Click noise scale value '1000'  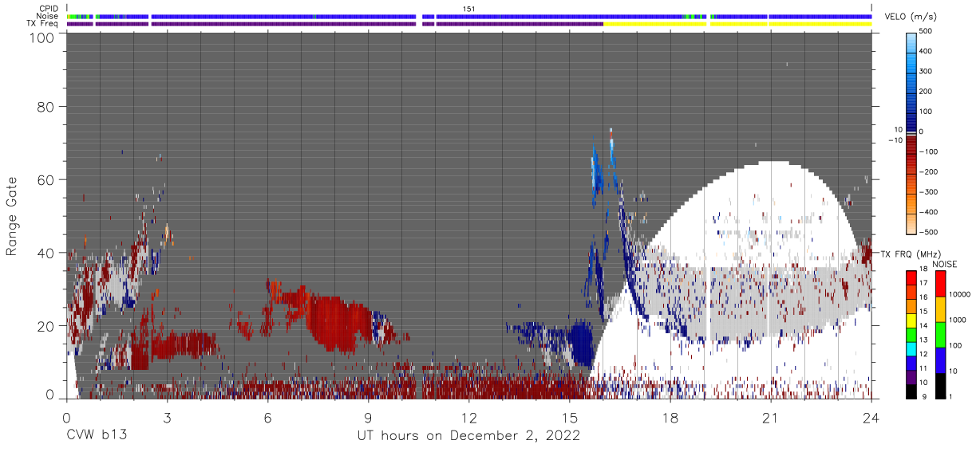[x=958, y=320]
